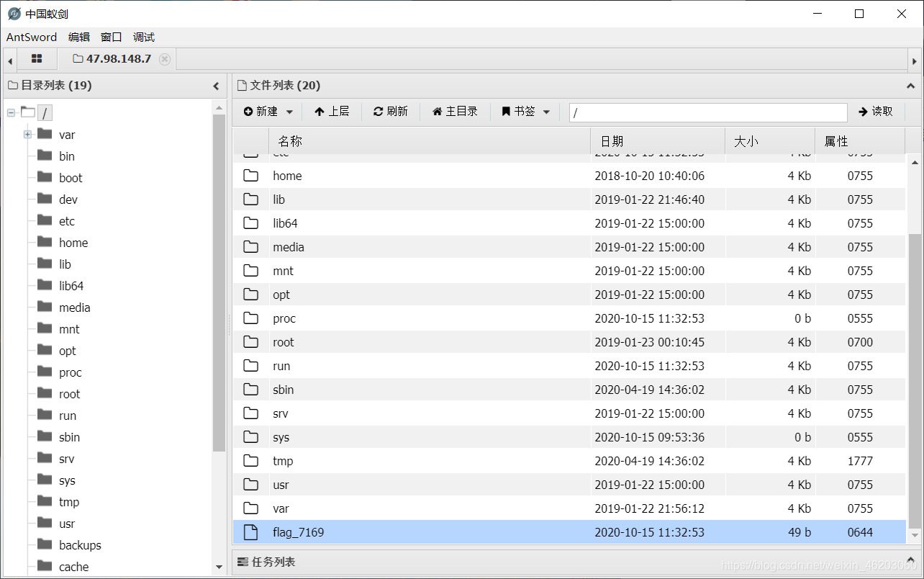
Task: Open the 书签 bookmarks dropdown
Action: click(x=525, y=112)
